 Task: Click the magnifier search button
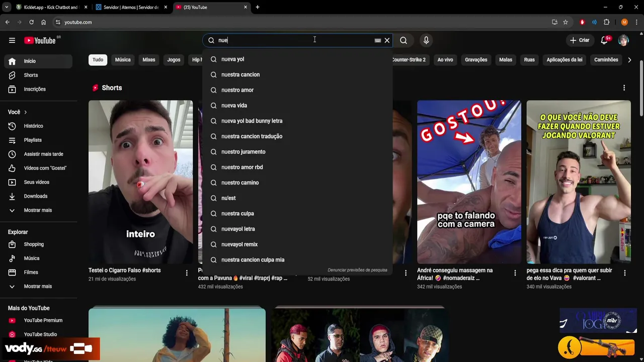(404, 40)
